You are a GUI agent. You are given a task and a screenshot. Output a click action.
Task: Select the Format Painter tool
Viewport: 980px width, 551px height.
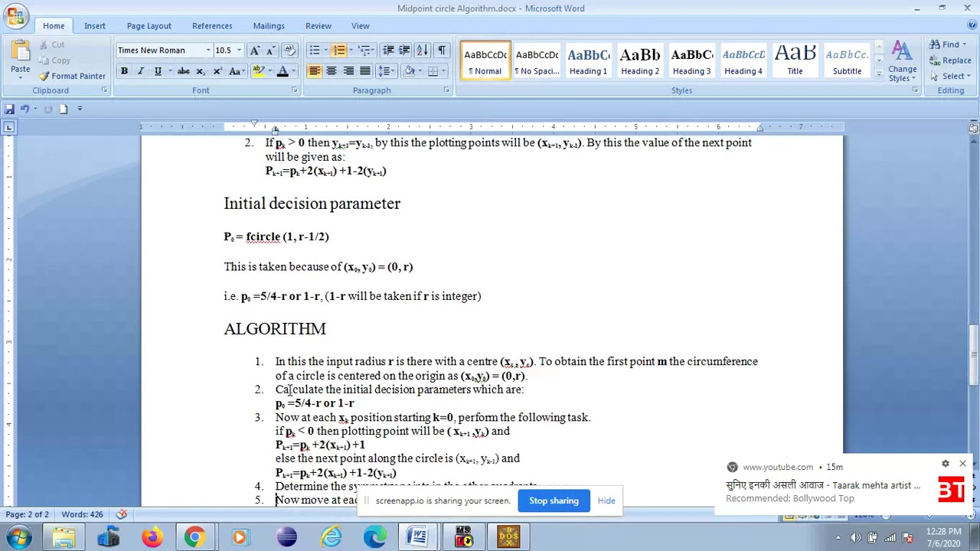(x=73, y=77)
